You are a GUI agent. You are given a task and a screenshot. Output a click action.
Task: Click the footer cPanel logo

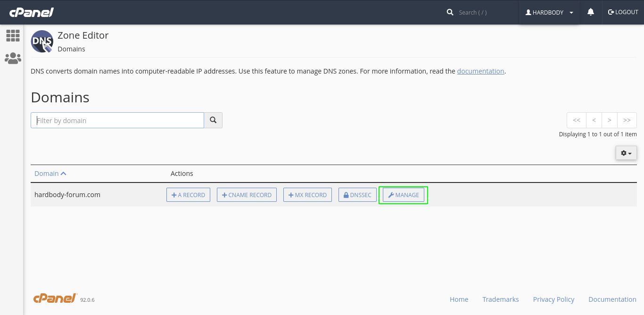pos(55,298)
